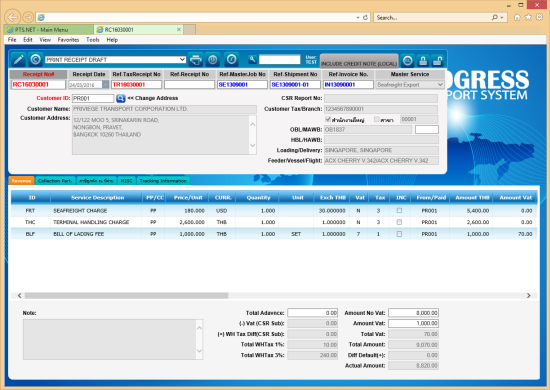Close the RC16030001 browser tab
Image resolution: width=550 pixels, height=390 pixels.
[x=179, y=29]
